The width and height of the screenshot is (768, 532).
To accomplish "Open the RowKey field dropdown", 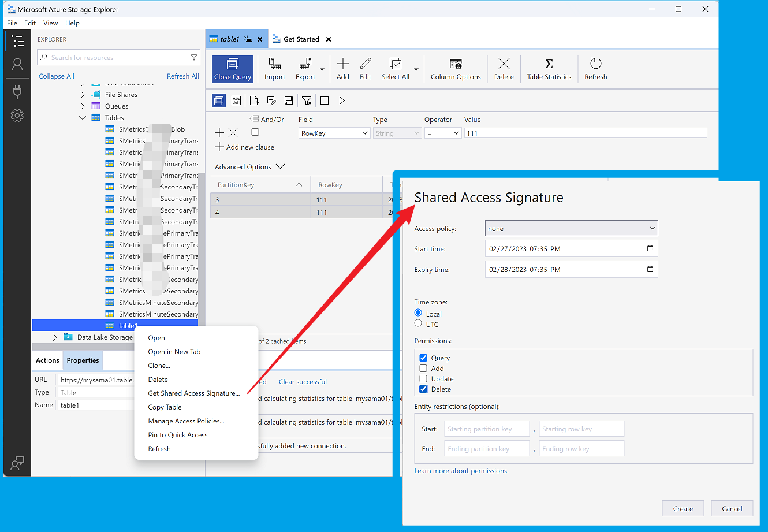I will (x=334, y=133).
